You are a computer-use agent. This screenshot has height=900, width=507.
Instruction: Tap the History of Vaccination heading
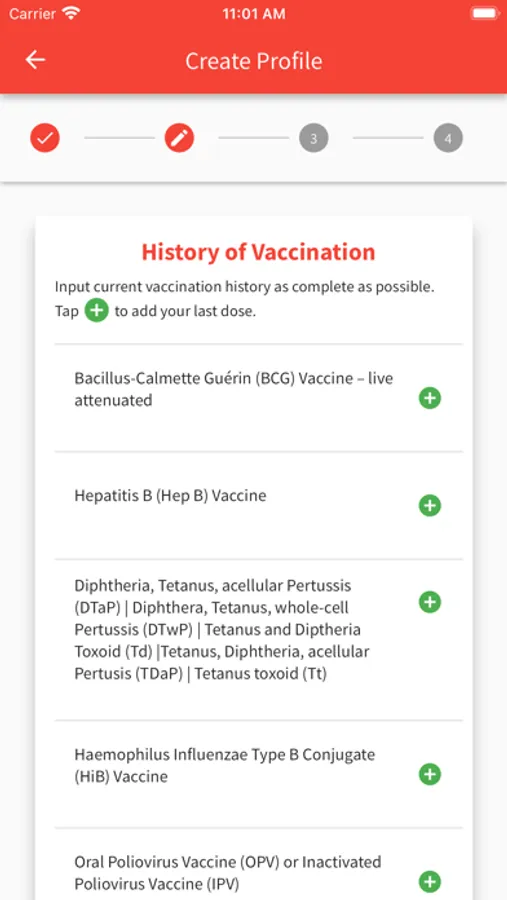258,251
